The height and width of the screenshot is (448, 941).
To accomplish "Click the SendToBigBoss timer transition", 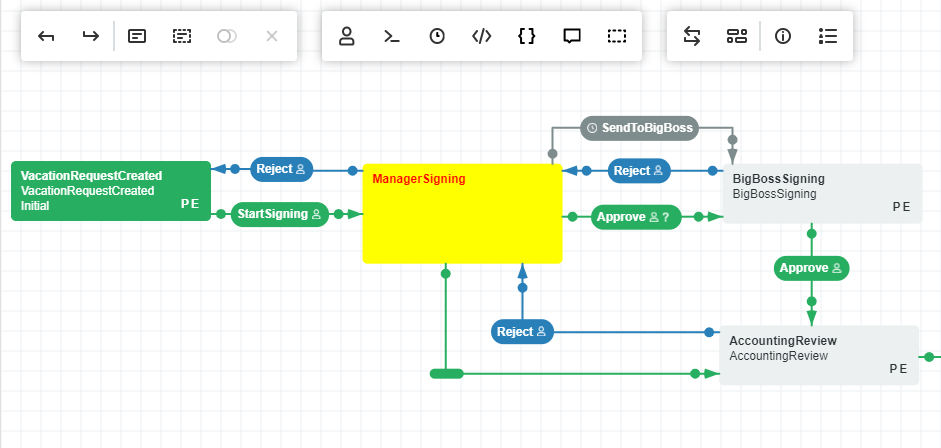I will (x=640, y=128).
